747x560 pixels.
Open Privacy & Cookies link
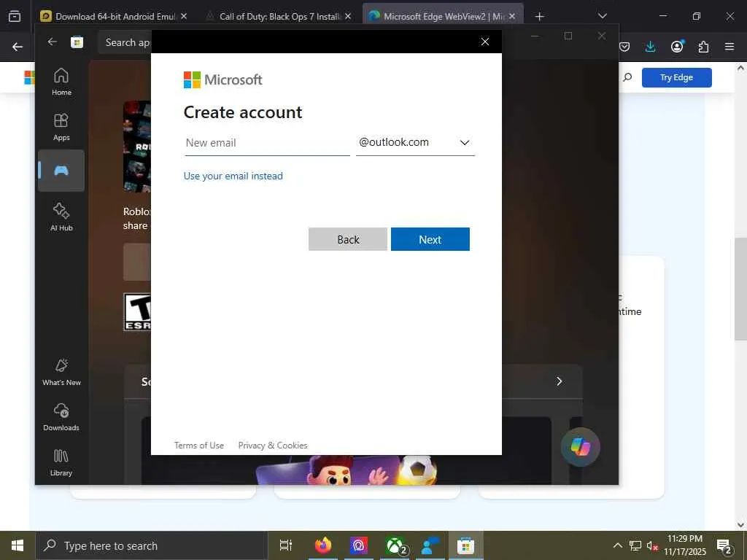click(273, 446)
